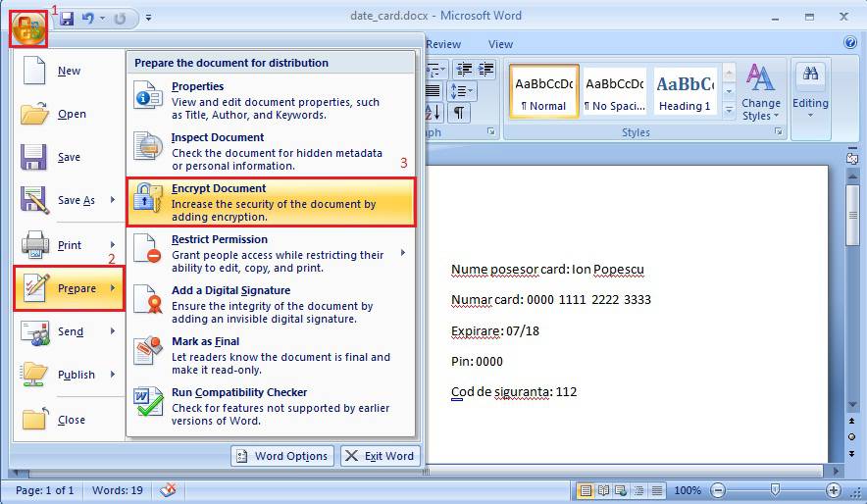Click the zoom slider handle
The image size is (867, 504).
tap(775, 489)
